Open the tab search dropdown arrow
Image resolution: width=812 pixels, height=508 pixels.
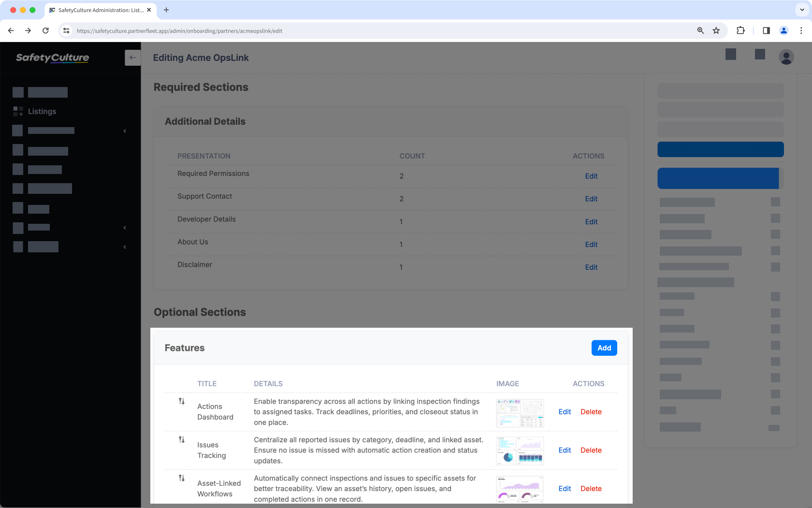pos(802,10)
